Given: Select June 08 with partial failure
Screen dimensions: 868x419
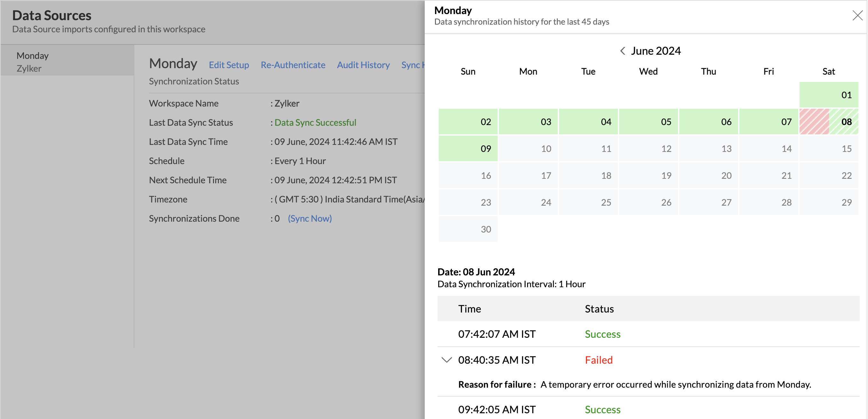Looking at the screenshot, I should click(x=829, y=122).
